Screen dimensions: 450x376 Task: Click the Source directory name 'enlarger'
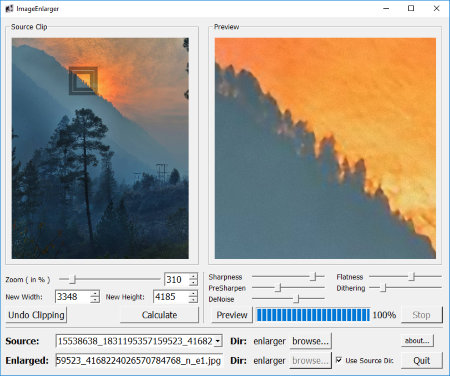point(269,341)
